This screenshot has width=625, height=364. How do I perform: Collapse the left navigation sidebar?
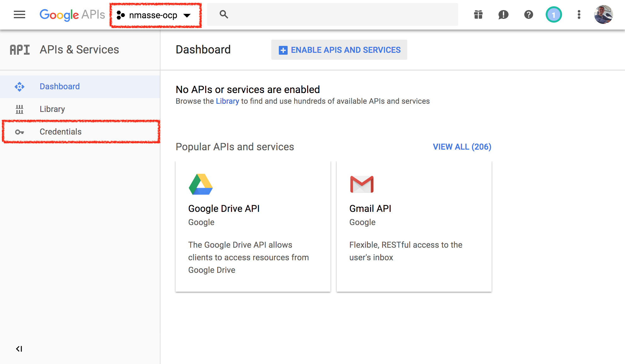[19, 349]
